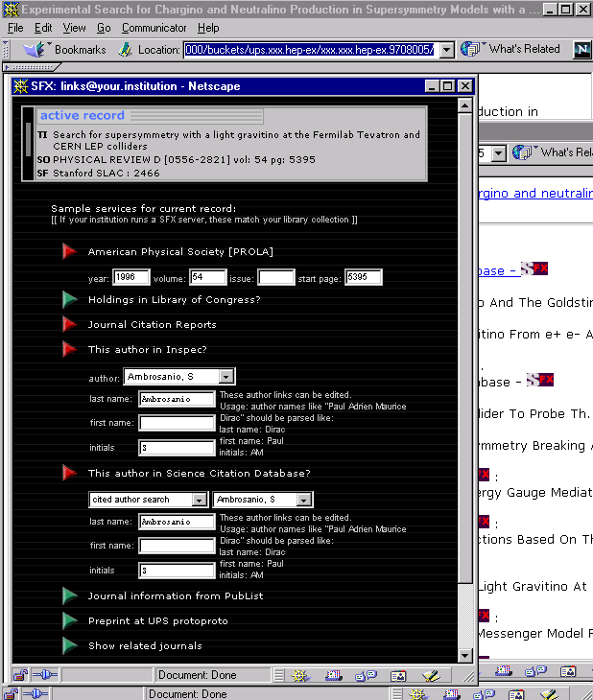Click Preprint at UPS protoproto link

[158, 621]
